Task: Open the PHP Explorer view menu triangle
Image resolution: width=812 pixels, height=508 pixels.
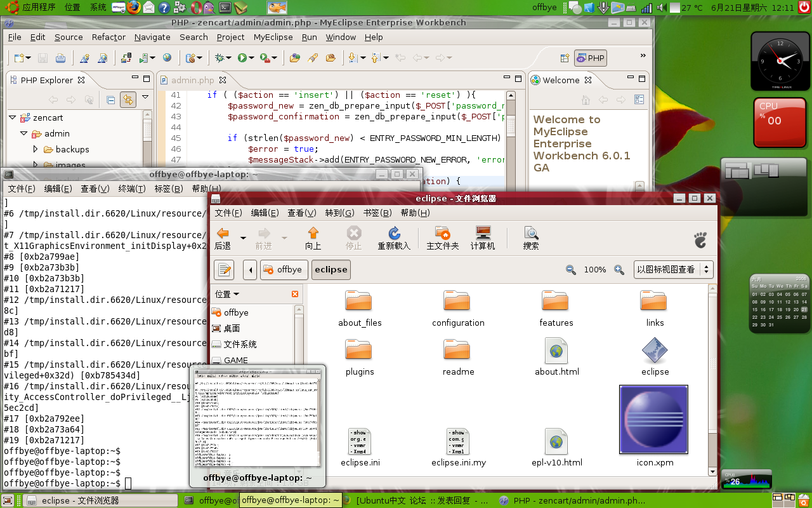Action: 145,97
